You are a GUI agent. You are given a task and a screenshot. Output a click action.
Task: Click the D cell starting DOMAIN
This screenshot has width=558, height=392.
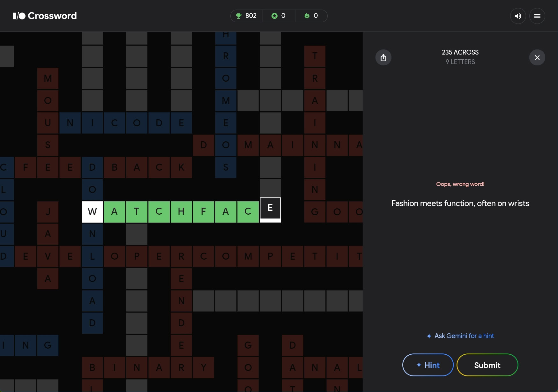[203, 145]
